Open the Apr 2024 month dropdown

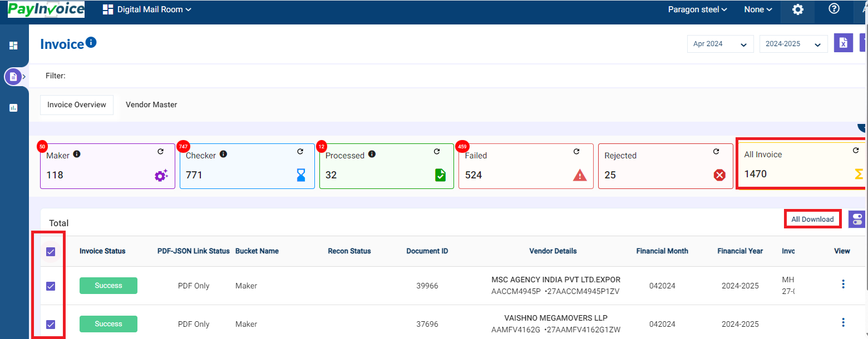(721, 44)
